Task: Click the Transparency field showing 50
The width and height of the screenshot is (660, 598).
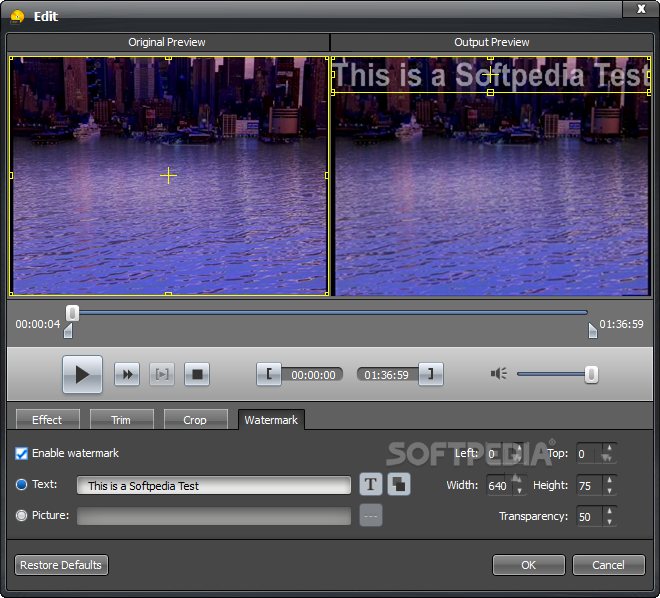Action: pyautogui.click(x=589, y=517)
